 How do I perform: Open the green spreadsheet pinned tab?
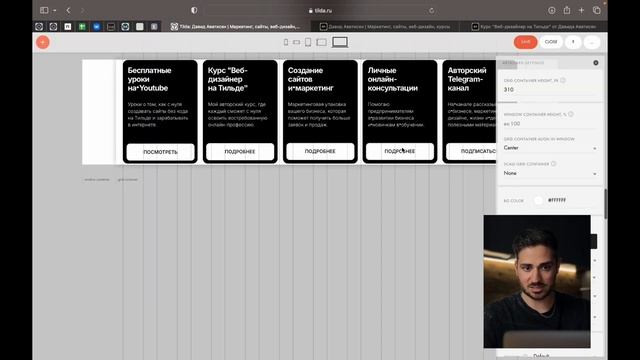pyautogui.click(x=82, y=27)
